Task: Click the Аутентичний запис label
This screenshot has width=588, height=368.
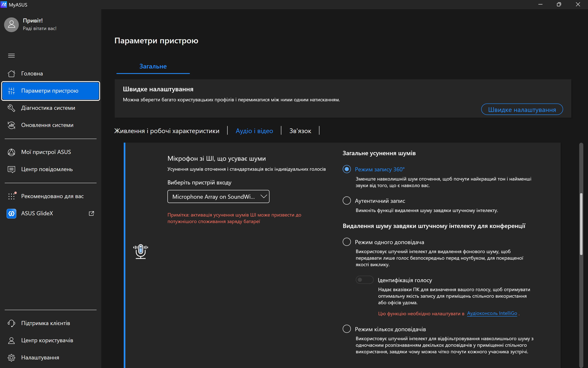Action: [380, 201]
